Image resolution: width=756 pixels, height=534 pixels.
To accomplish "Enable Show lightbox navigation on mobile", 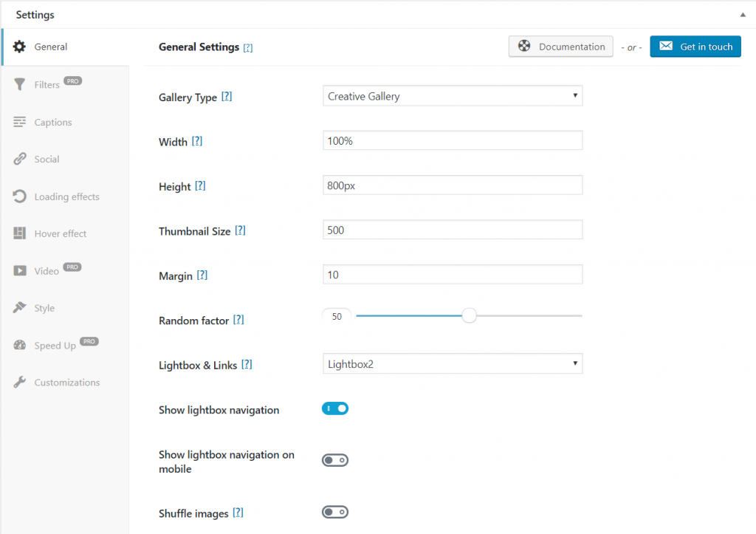I will coord(335,460).
